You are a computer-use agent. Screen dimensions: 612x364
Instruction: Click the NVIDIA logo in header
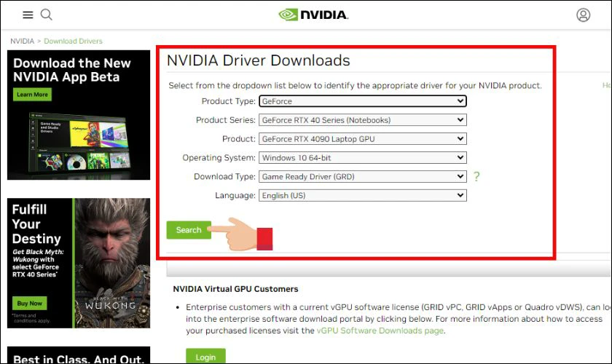[313, 15]
